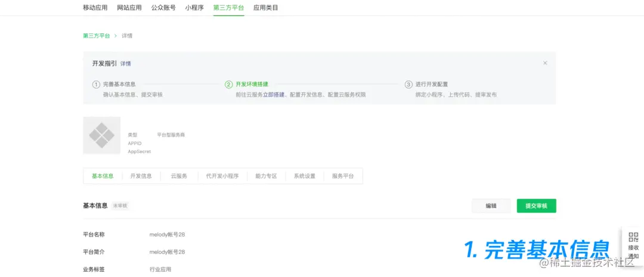Click the 平台型服务商 type value
The image size is (644, 277).
point(171,135)
